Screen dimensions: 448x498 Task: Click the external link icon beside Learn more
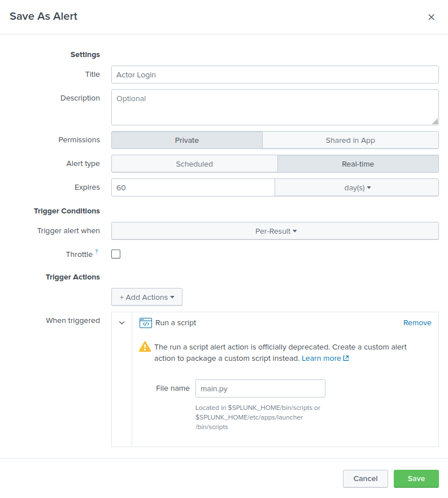tap(345, 357)
